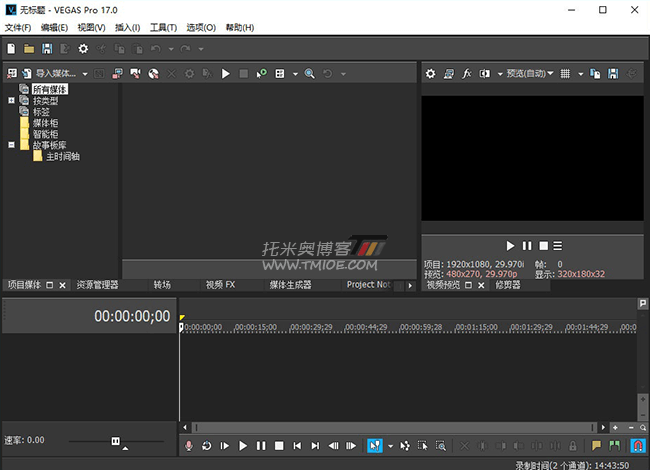Save snapshot to file in preview toolbar

613,74
